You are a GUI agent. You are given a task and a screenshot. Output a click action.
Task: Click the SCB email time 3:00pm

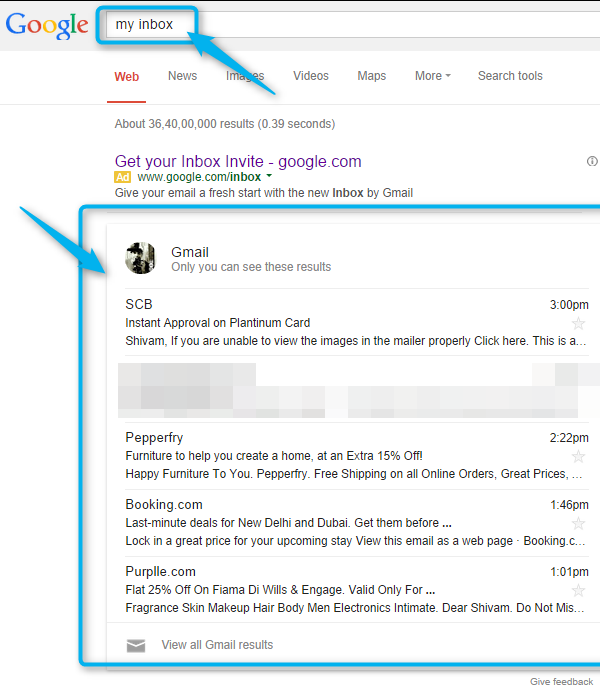[569, 305]
